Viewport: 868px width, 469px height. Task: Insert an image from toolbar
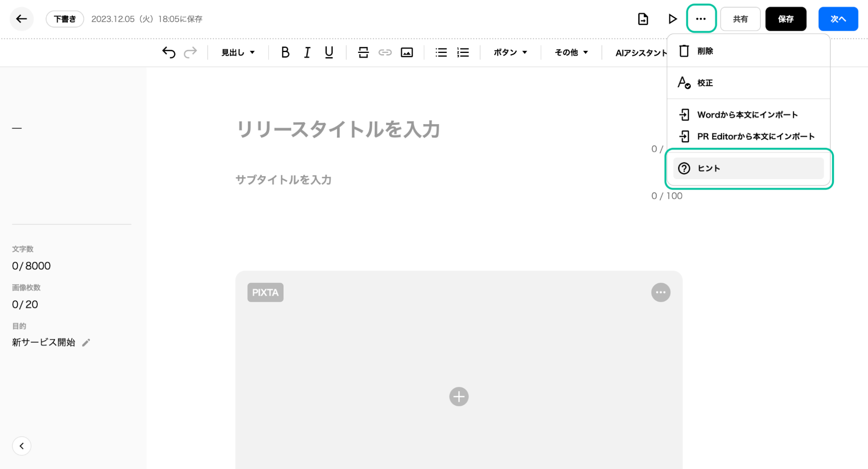(x=406, y=52)
